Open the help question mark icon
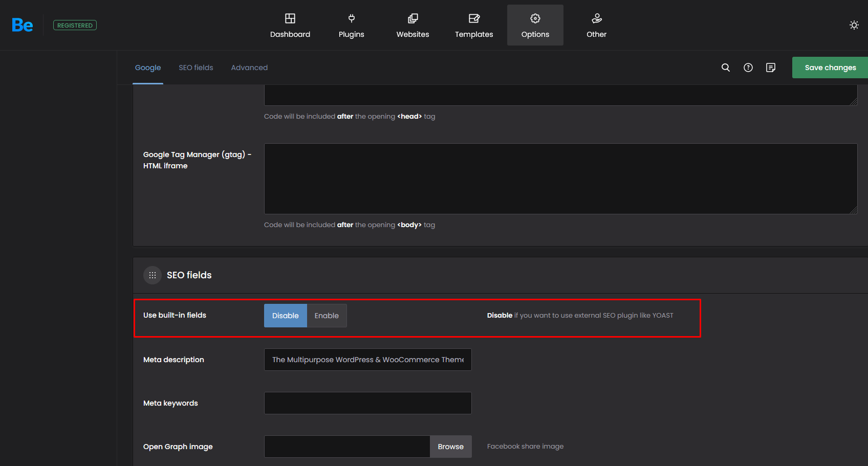Screen dimensions: 868x466 tap(748, 68)
